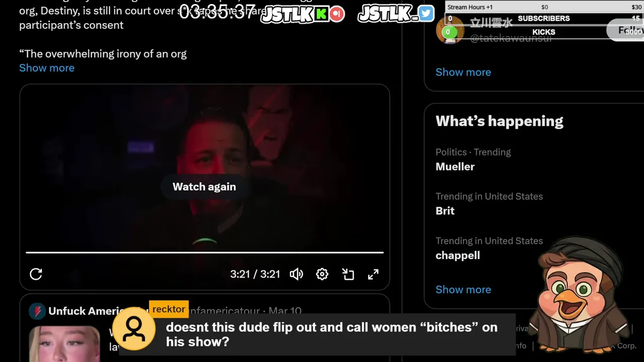Click the Mar 10 post date
Viewport: 644px width, 362px height.
tap(285, 311)
